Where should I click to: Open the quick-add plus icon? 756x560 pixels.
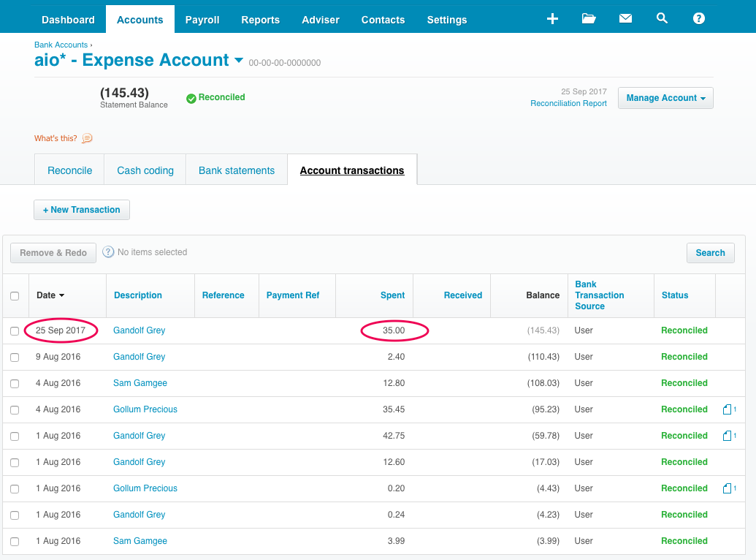(552, 18)
